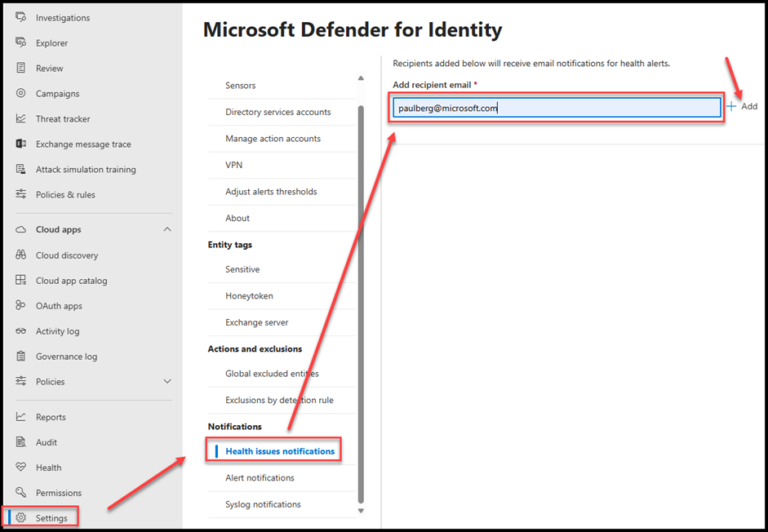Click the settings list scroll up arrow

coord(361,78)
